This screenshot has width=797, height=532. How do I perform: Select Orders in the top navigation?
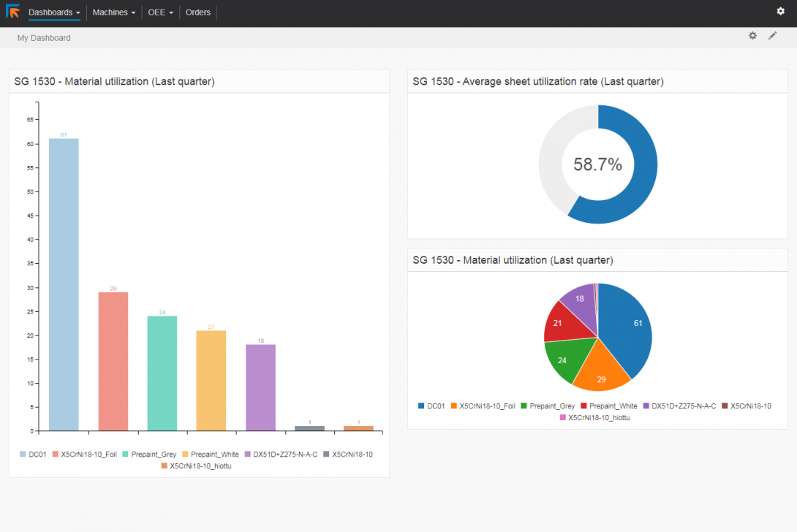[197, 12]
